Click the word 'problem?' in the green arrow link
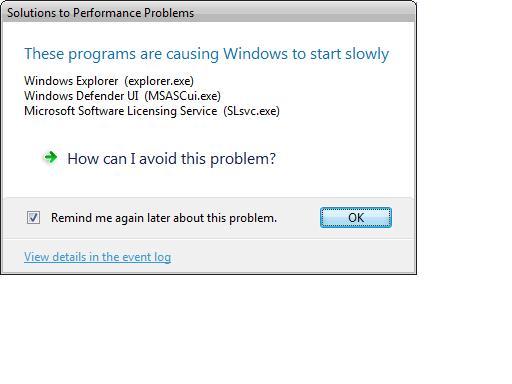This screenshot has height=384, width=512. (243, 159)
